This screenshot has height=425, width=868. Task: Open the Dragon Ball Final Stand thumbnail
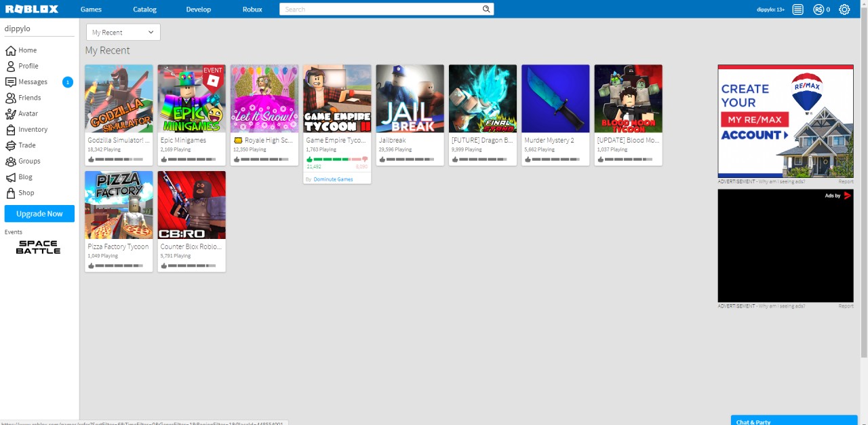pyautogui.click(x=483, y=98)
